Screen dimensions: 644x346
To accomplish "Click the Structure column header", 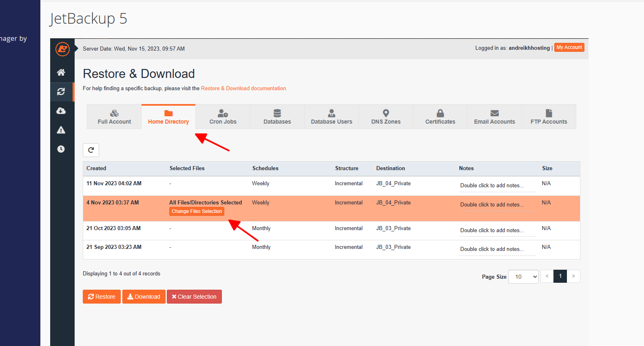I will click(x=347, y=168).
